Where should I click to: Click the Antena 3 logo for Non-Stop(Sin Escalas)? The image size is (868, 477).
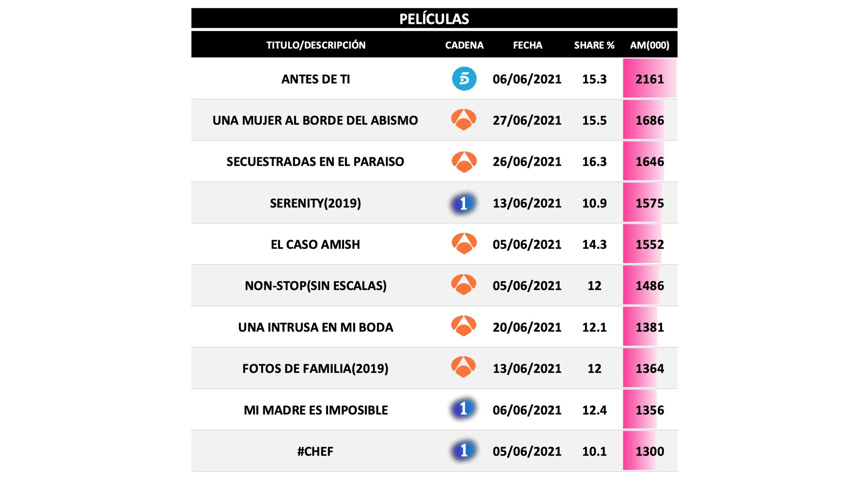click(x=464, y=285)
